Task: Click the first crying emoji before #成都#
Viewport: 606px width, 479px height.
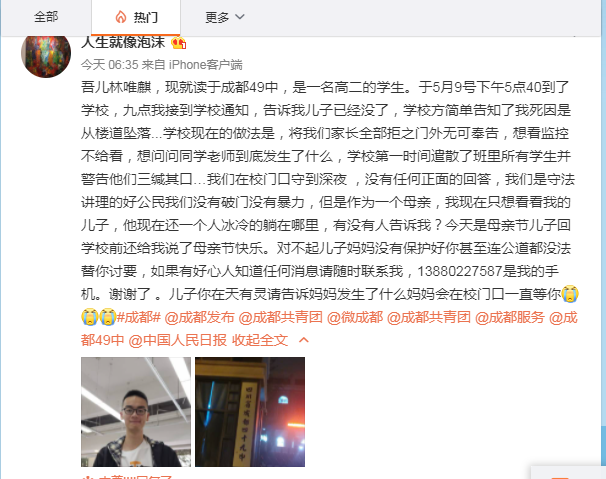Action: (89, 317)
